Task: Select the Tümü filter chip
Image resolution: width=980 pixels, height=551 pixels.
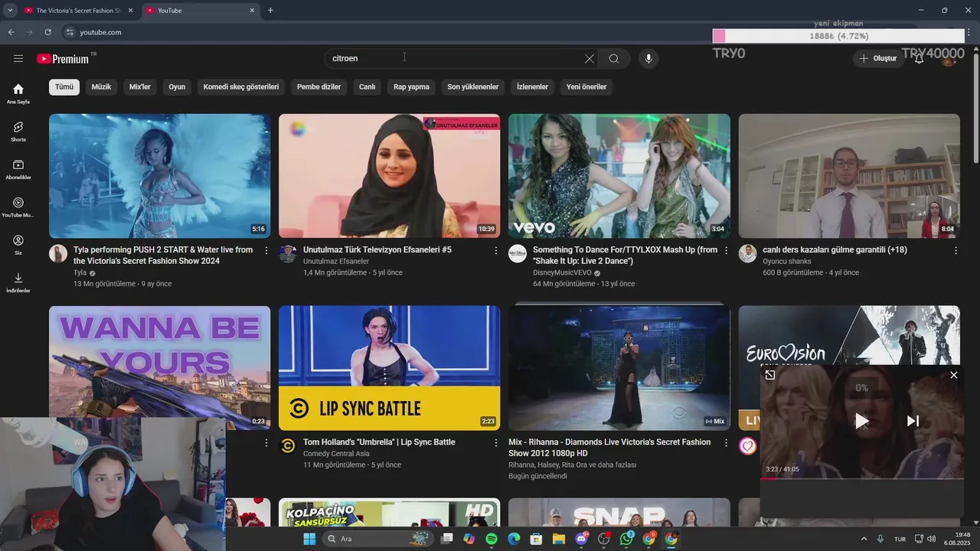Action: pyautogui.click(x=64, y=86)
